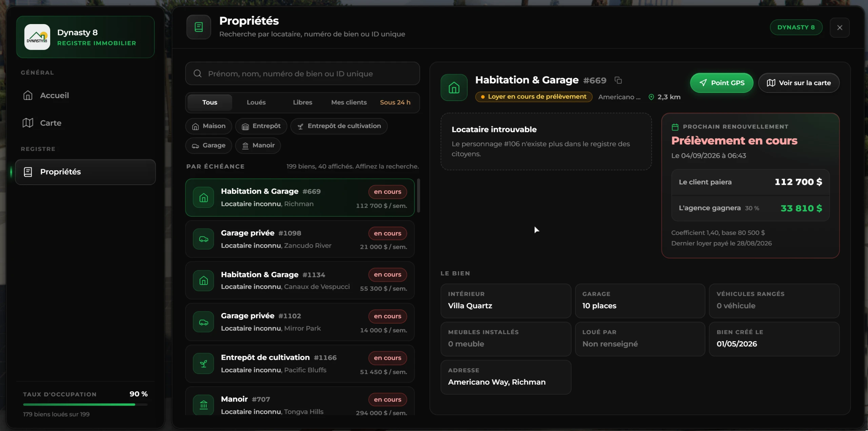Open Carte in the sidebar
Screen dimensions: 868x431
point(85,123)
